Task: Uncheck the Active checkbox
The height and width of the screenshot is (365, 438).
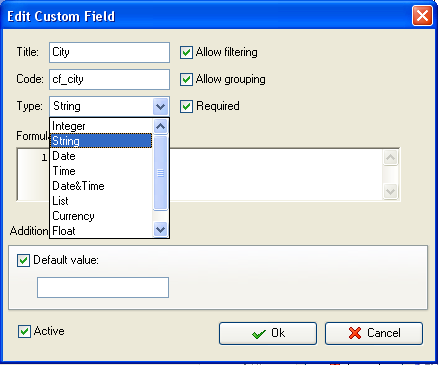Action: pyautogui.click(x=24, y=331)
